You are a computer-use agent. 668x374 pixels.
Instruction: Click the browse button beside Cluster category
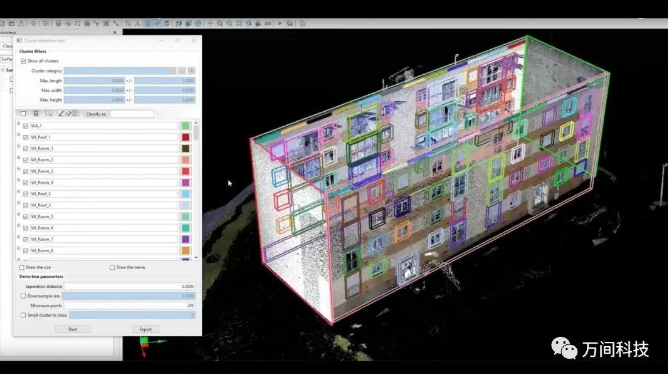pos(182,71)
